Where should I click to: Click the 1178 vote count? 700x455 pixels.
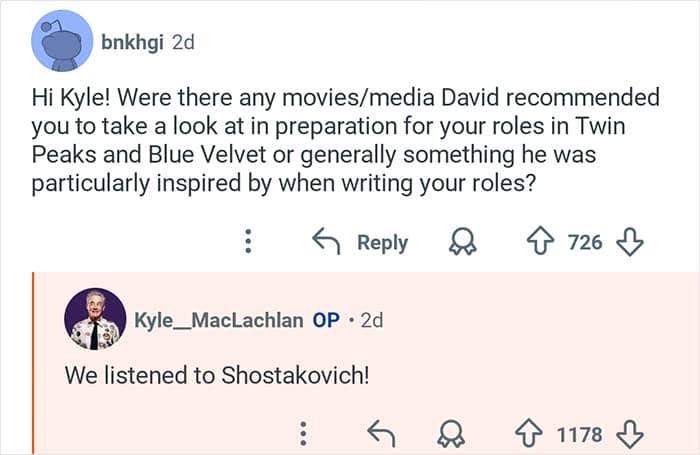579,434
